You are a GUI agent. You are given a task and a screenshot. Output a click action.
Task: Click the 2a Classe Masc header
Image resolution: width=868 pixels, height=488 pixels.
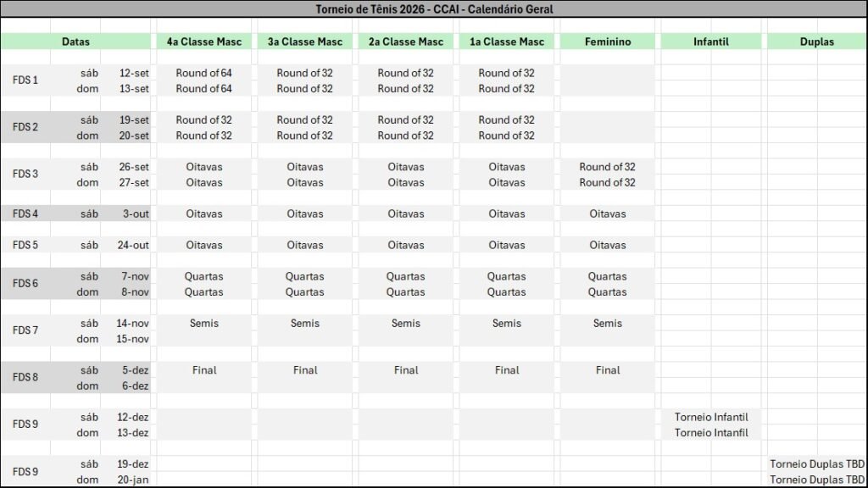406,42
